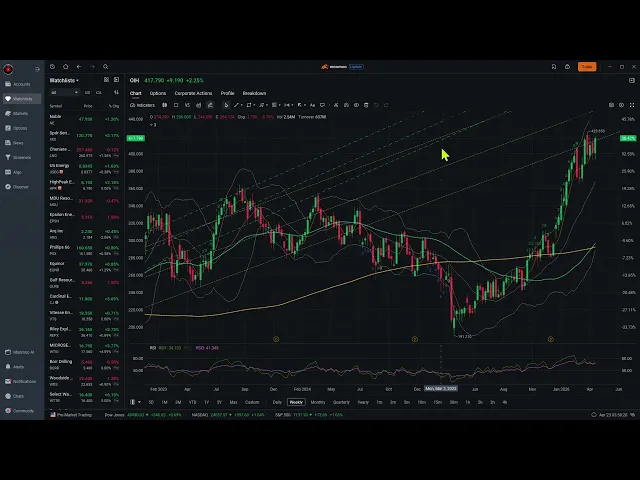Change candlestick chart type icon
Screen dimensions: 640x480
164,105
